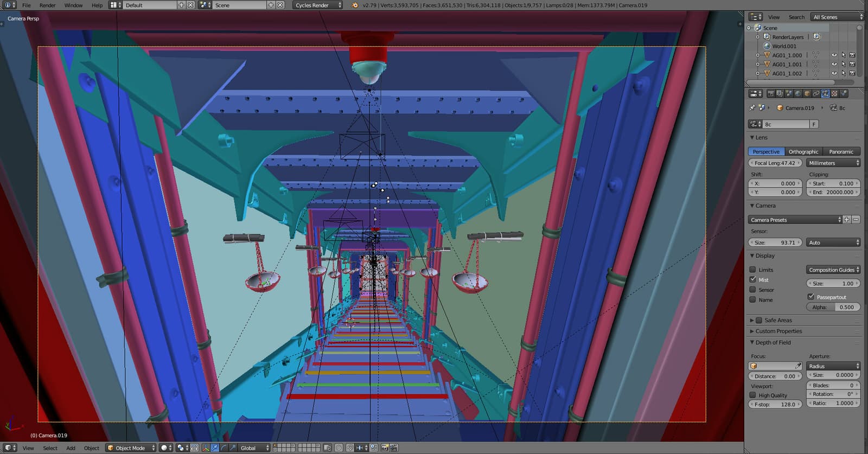Add a new scene with plus icon
Image resolution: width=868 pixels, height=454 pixels.
pyautogui.click(x=271, y=5)
